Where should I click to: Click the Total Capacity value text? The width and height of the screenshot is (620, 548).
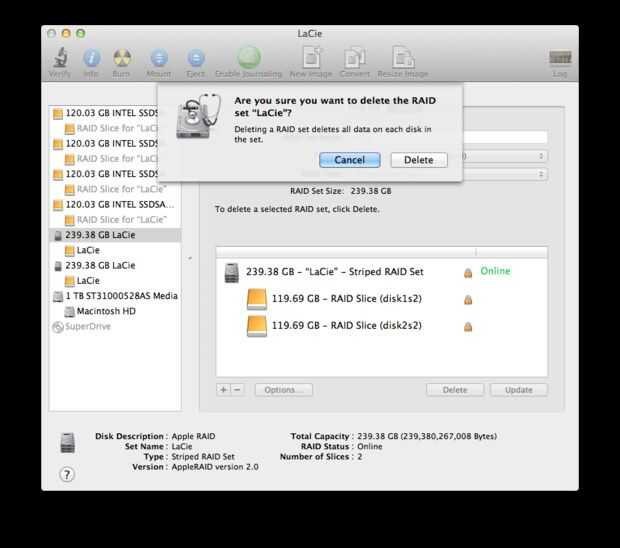coord(427,436)
